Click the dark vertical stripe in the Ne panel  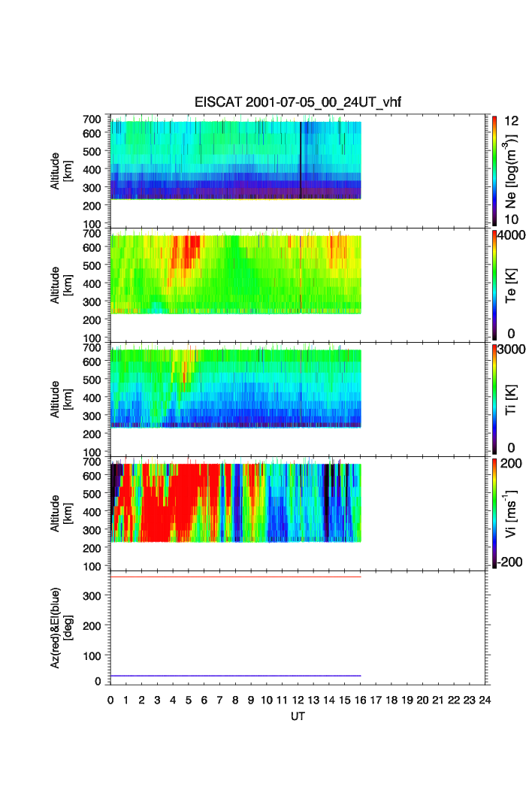301,159
